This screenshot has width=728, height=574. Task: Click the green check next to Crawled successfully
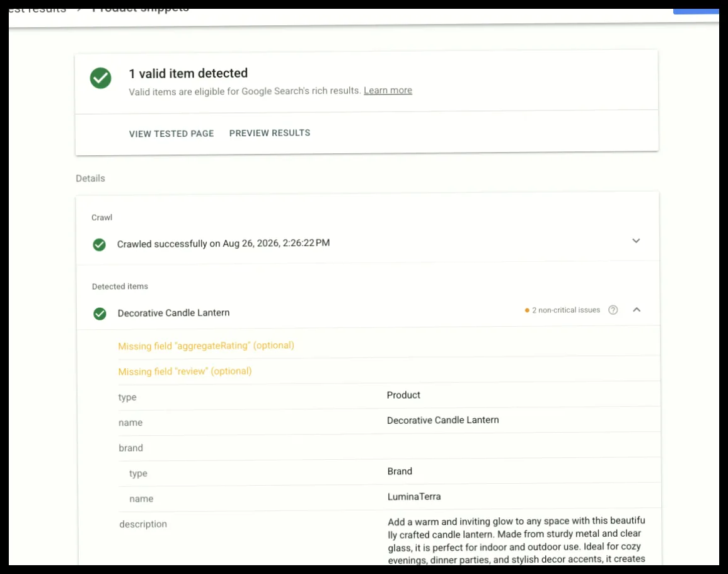coord(100,245)
